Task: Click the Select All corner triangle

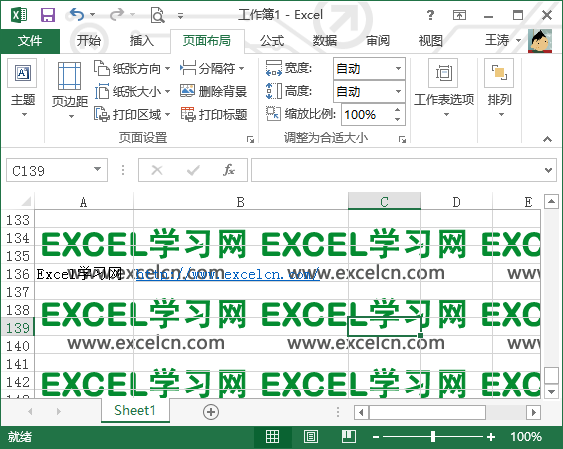Action: (x=25, y=201)
